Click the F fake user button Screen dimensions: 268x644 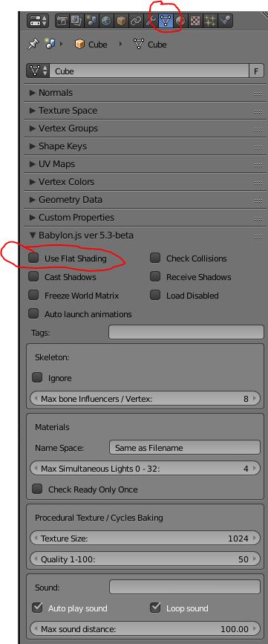pyautogui.click(x=256, y=71)
